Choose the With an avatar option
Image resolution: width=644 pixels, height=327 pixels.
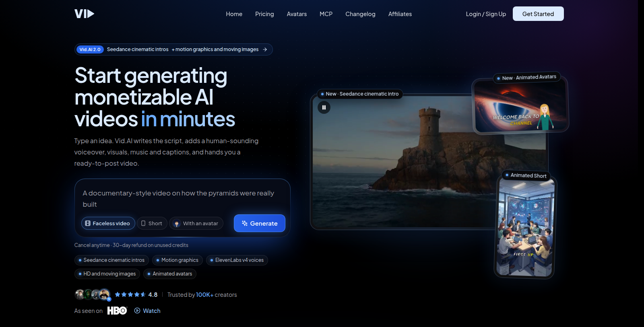196,223
